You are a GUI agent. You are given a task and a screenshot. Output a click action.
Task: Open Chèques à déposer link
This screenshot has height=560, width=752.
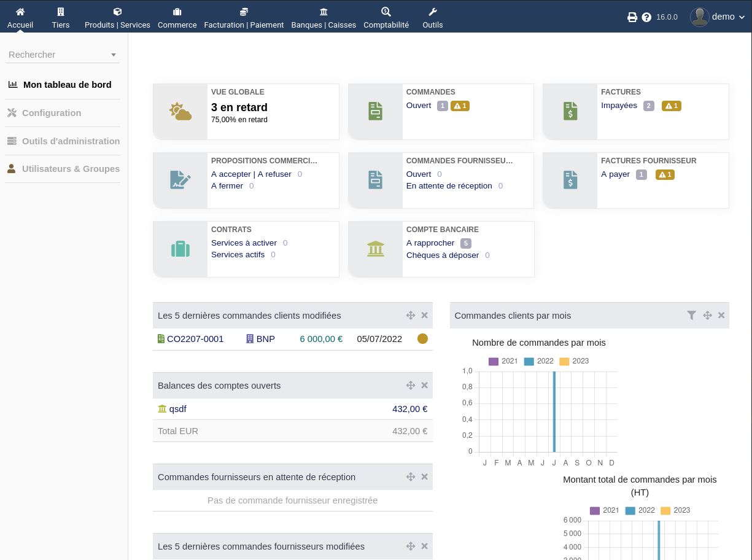(x=443, y=255)
